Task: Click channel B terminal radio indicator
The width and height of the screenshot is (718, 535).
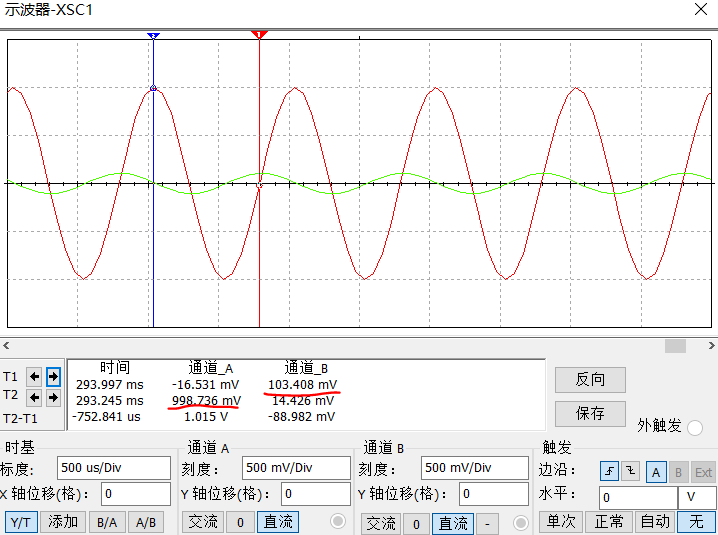Action: (x=521, y=523)
